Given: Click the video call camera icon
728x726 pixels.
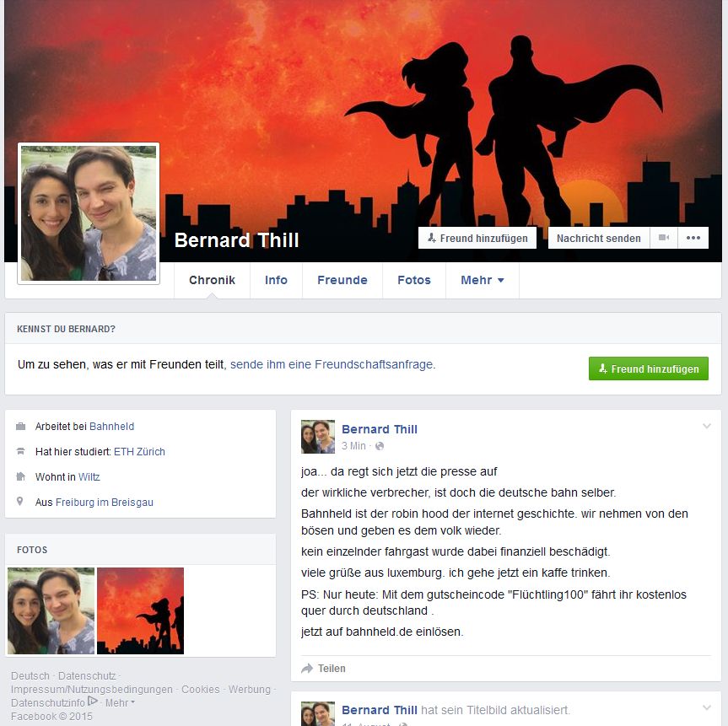Looking at the screenshot, I should point(663,238).
